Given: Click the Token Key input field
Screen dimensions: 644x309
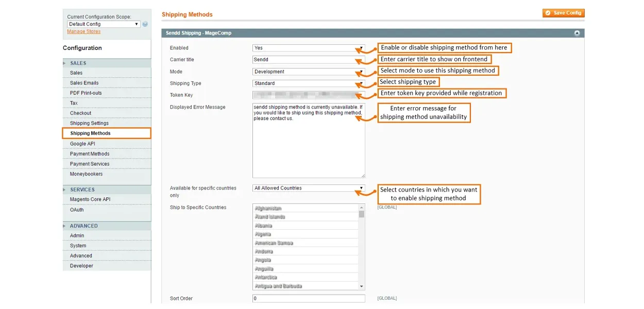Looking at the screenshot, I should pyautogui.click(x=308, y=95).
